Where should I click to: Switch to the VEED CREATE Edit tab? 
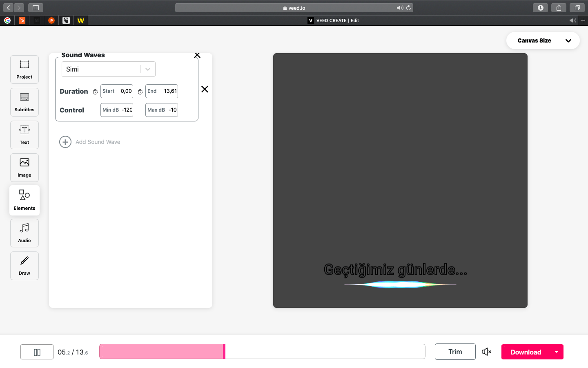click(x=333, y=20)
